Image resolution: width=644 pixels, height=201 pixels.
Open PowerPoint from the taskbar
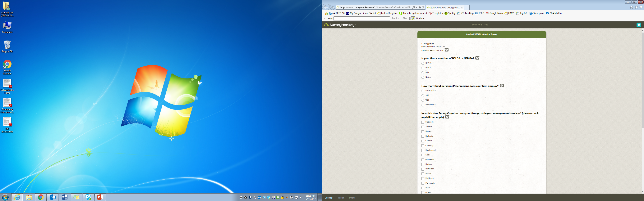tap(100, 197)
